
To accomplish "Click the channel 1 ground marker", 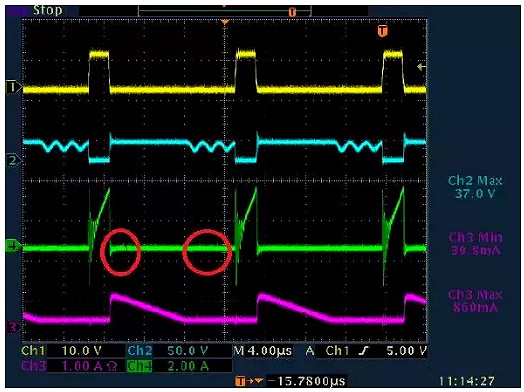I will [13, 88].
